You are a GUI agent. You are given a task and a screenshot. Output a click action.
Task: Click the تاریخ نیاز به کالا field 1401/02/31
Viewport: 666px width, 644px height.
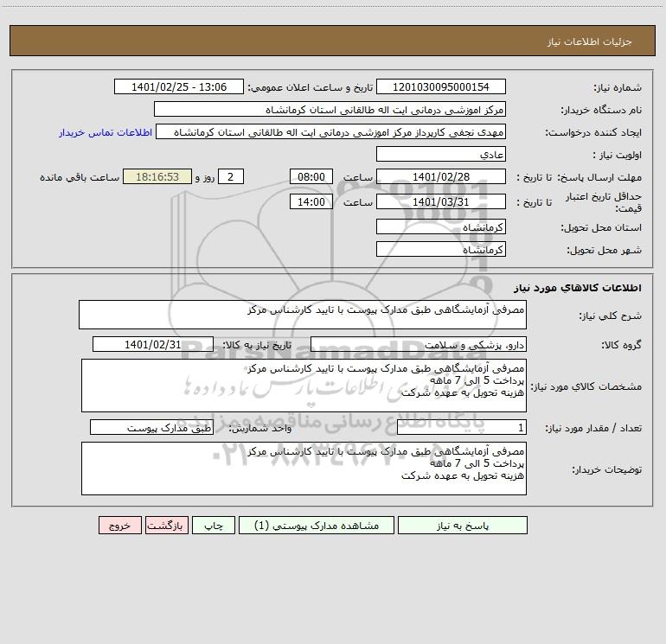[153, 344]
